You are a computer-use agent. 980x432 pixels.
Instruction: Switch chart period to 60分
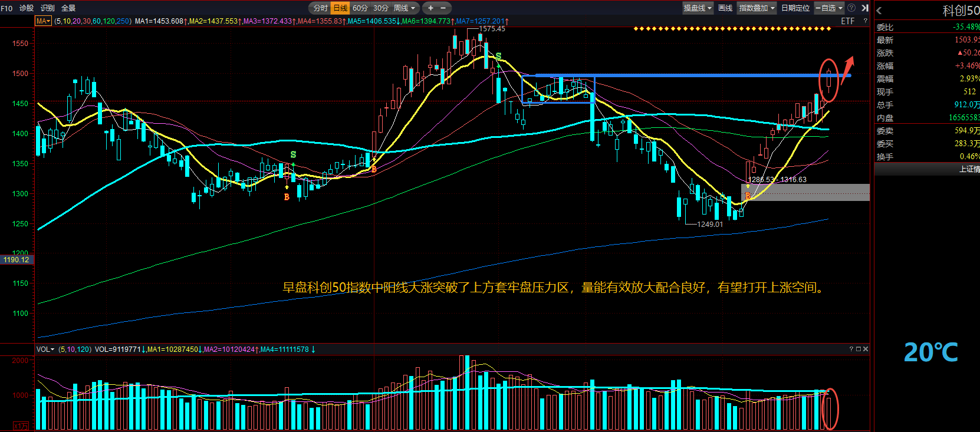click(360, 8)
